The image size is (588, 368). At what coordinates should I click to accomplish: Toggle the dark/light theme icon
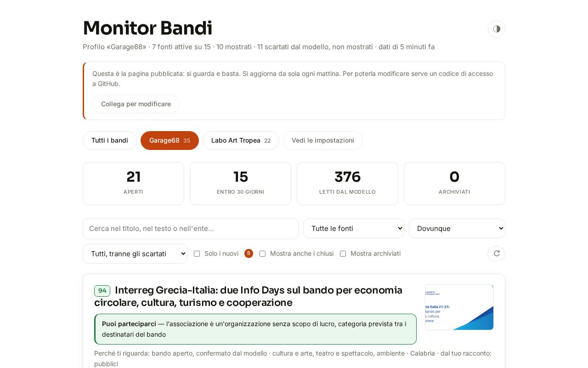(x=497, y=29)
